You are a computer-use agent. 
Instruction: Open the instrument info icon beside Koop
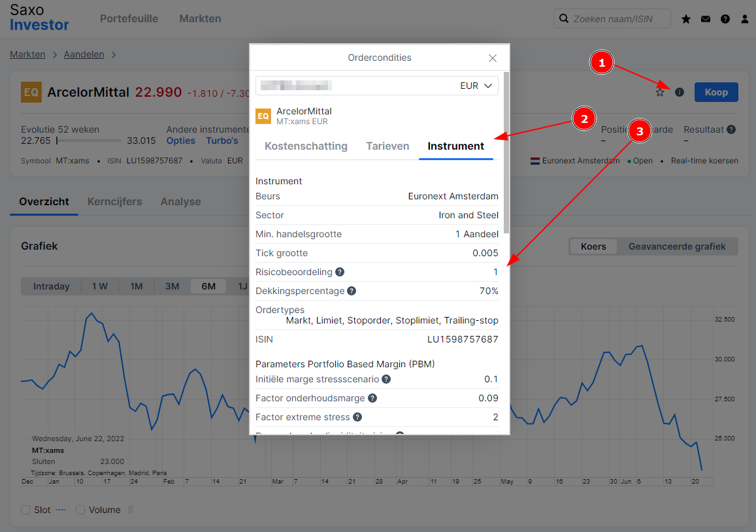[680, 92]
